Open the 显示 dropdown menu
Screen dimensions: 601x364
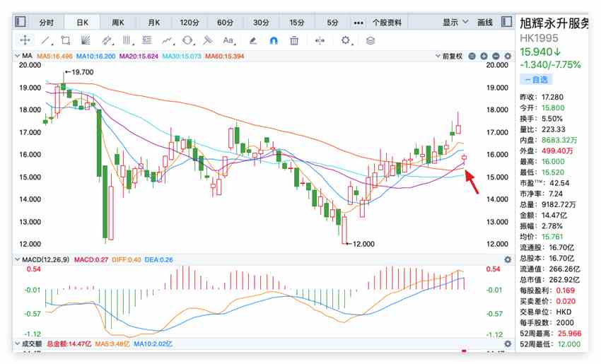pyautogui.click(x=454, y=22)
